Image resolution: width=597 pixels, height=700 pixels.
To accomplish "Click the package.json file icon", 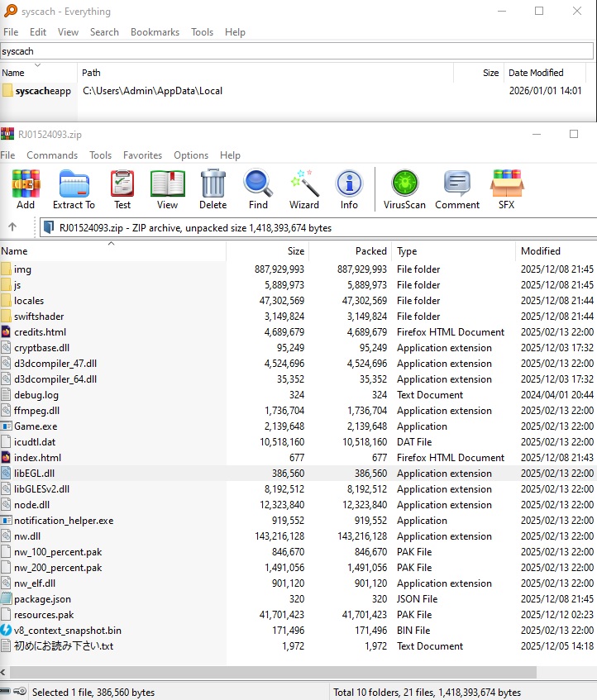I will [x=6, y=599].
